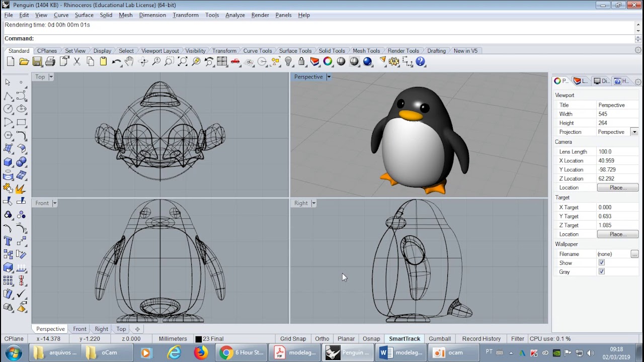Click the wallpaper Filename browse button
644x362 pixels.
(x=634, y=254)
